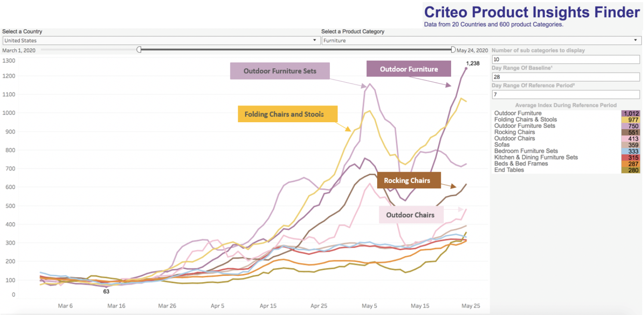644x315 pixels.
Task: Select the Sofas legend row
Action: pos(567,145)
